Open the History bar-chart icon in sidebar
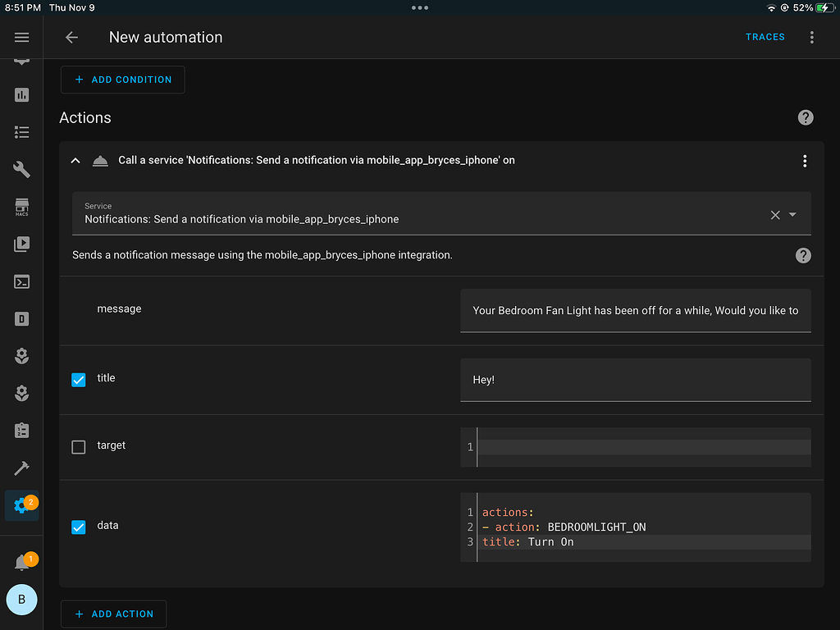 [21, 95]
